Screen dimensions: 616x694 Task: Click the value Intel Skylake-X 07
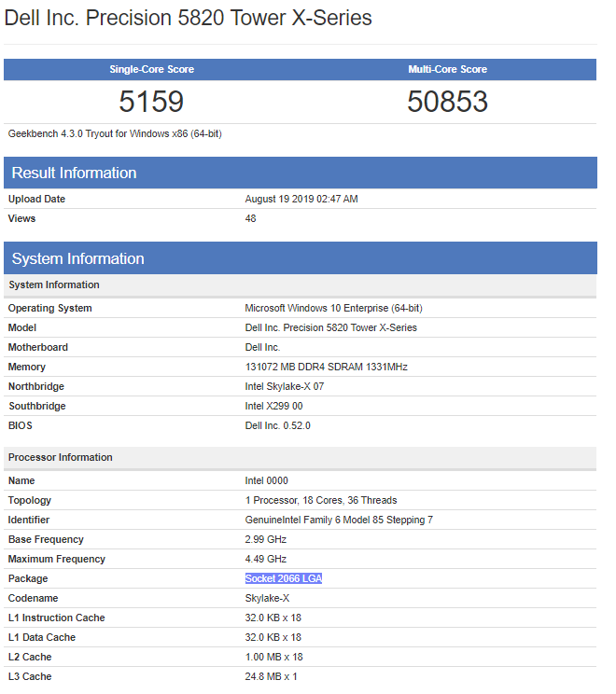click(x=285, y=386)
